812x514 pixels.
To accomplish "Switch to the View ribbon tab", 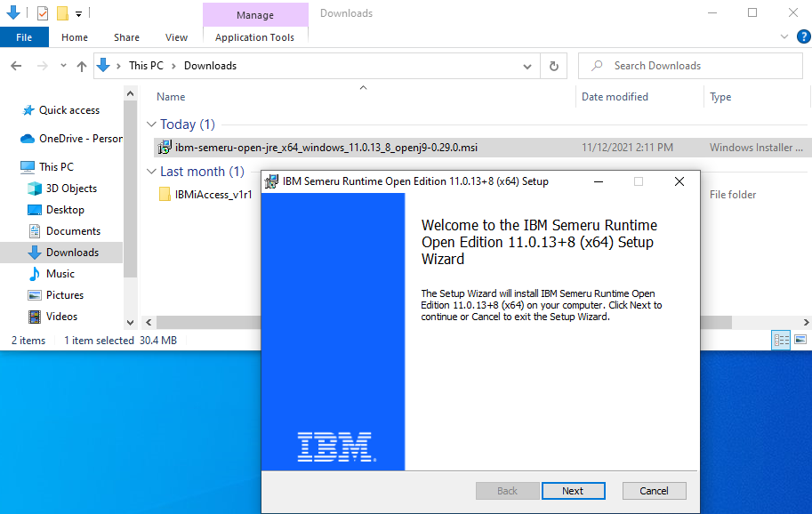I will [176, 37].
